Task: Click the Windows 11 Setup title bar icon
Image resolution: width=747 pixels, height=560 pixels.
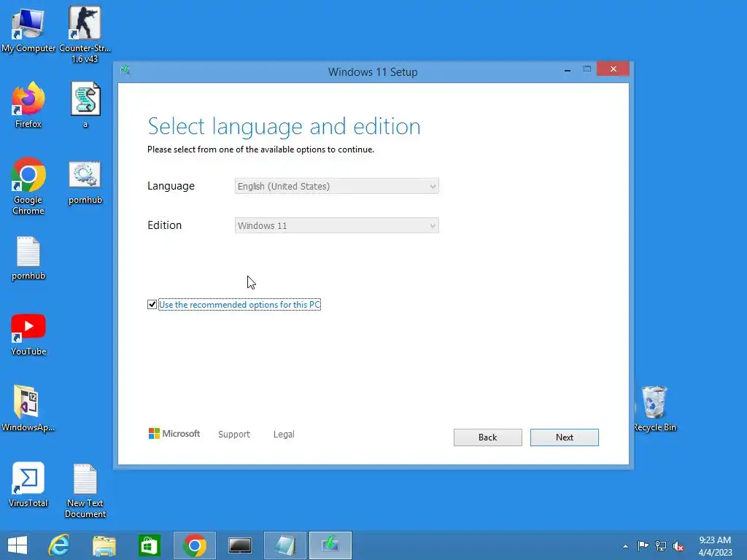Action: coord(125,71)
